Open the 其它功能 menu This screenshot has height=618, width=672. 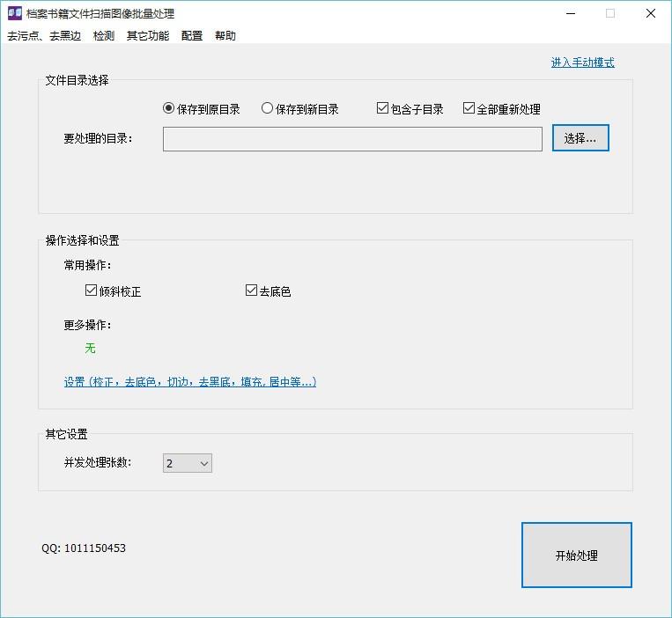148,36
